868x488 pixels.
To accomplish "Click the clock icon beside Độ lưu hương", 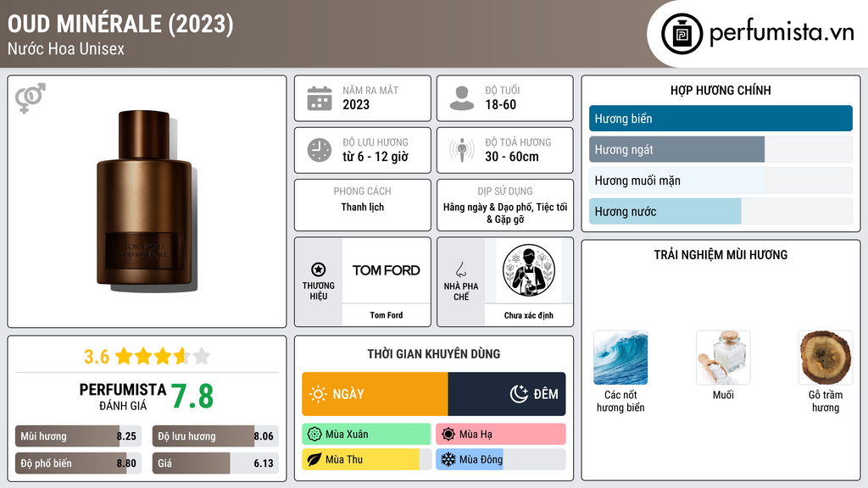I will [320, 151].
